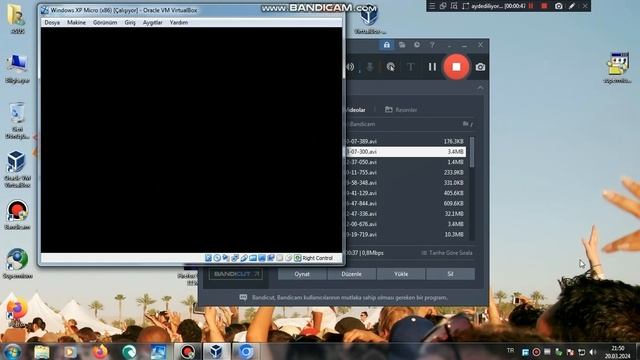
Task: Select the 47-844.avi file row
Action: point(406,203)
